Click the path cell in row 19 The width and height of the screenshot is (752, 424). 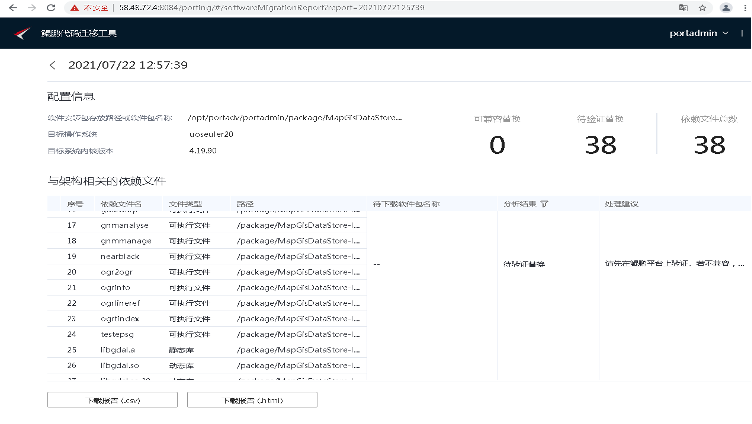pyautogui.click(x=298, y=257)
